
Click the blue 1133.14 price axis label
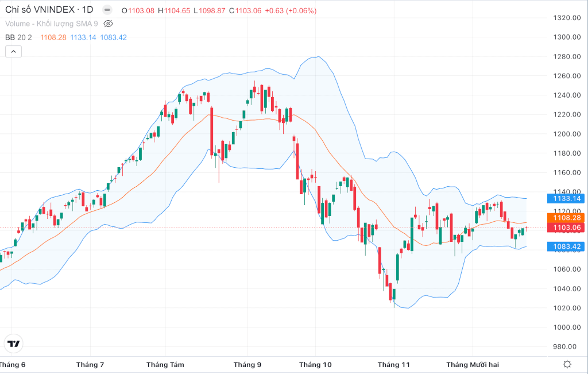[567, 198]
